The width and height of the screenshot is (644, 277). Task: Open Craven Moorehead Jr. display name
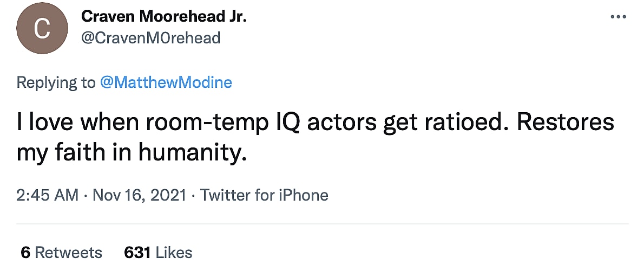[x=163, y=16]
